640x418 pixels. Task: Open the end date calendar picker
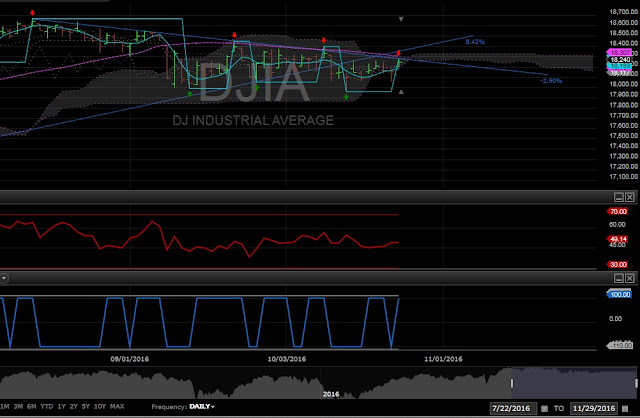625,408
